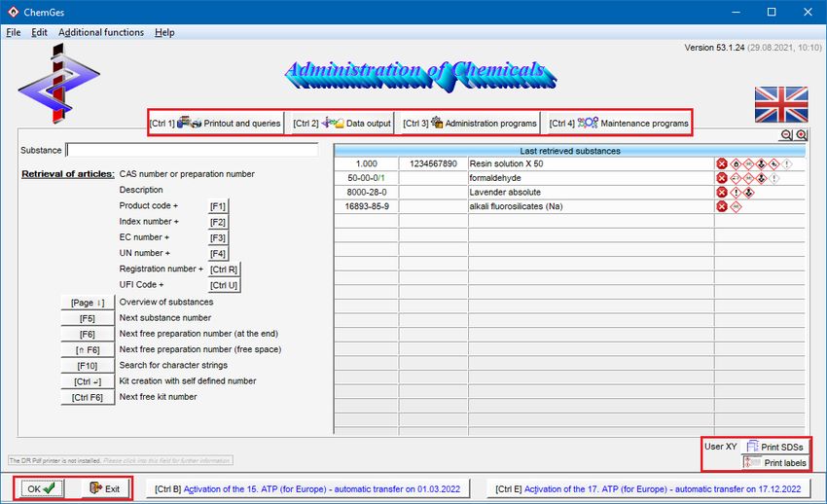Activate the 15. ATP for Europe link
Image resolution: width=827 pixels, height=504 pixels.
(x=307, y=488)
